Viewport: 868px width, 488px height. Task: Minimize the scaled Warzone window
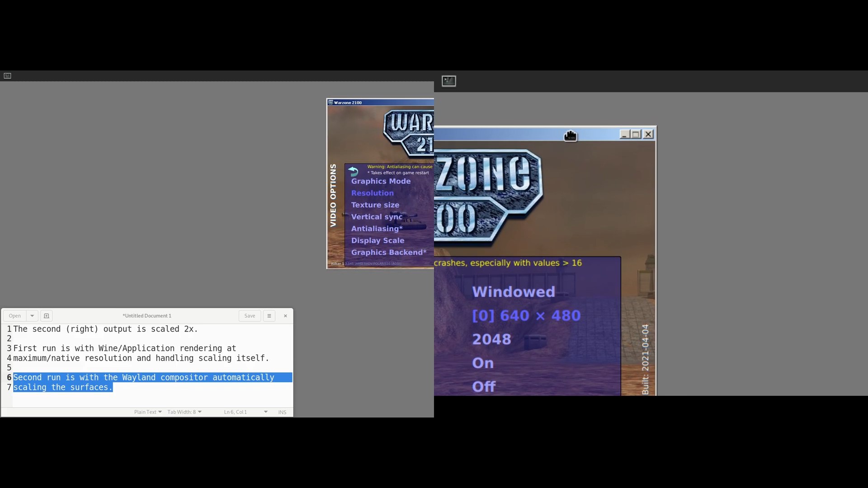click(x=624, y=134)
